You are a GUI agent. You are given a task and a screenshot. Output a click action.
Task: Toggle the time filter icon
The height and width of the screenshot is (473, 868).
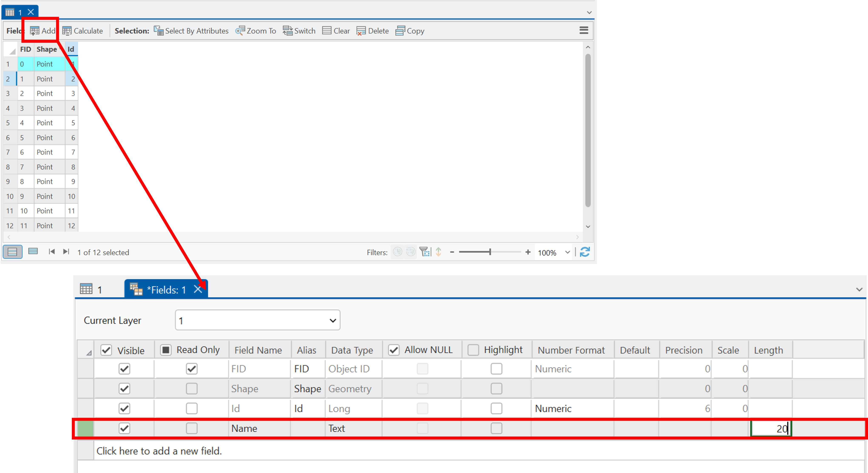tap(398, 252)
